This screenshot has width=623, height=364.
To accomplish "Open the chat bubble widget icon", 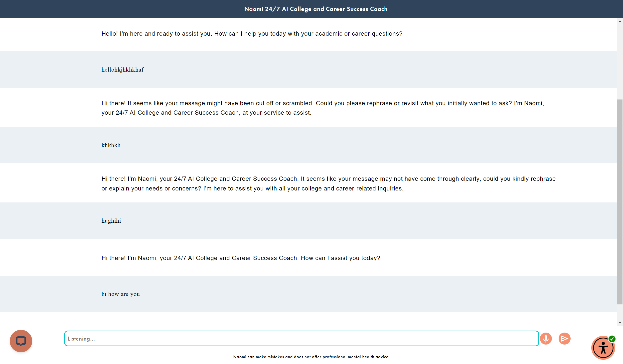I will coord(21,341).
